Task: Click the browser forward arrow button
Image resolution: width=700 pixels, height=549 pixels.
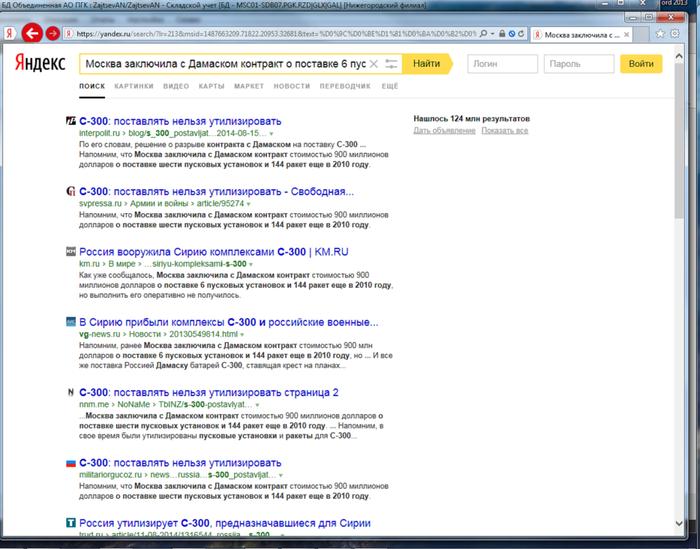Action: (x=53, y=33)
